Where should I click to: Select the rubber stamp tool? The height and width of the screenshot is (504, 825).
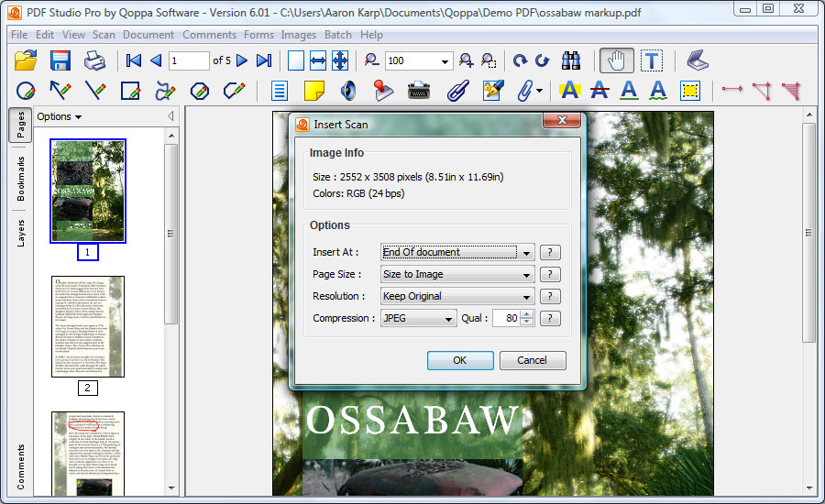[x=383, y=91]
